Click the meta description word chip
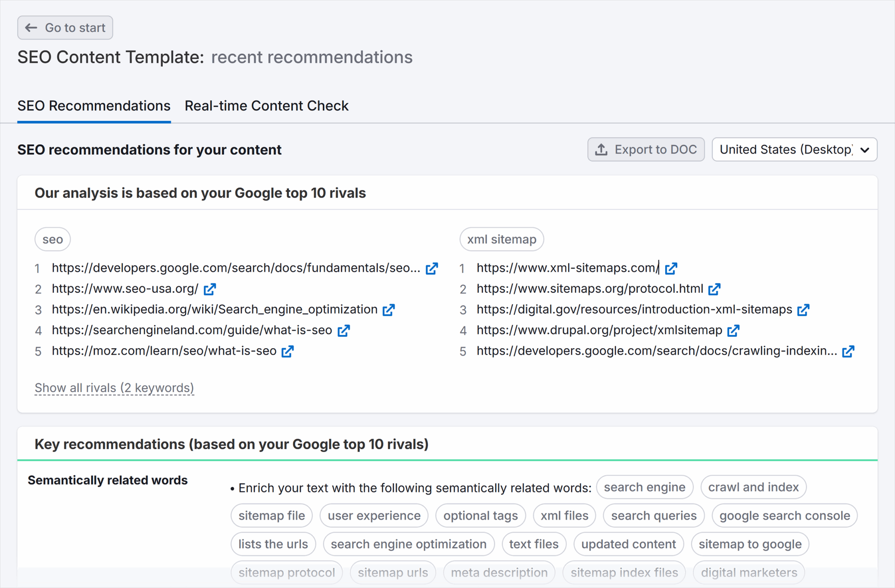 point(499,572)
